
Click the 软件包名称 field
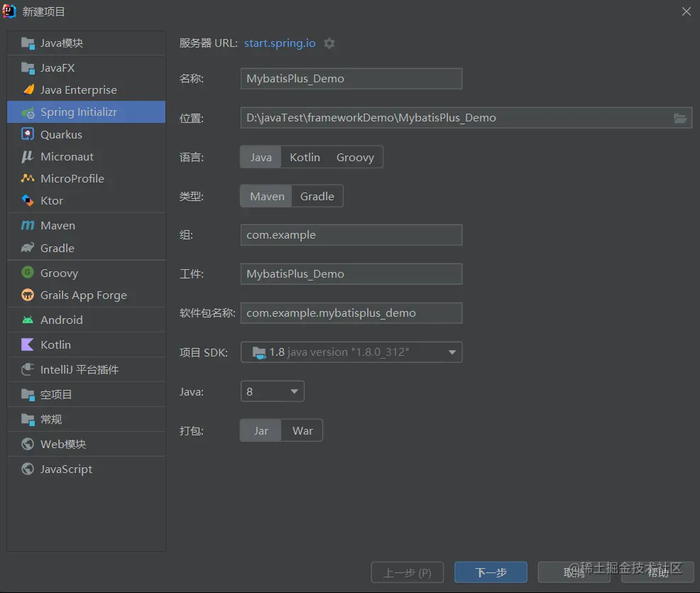pos(351,313)
